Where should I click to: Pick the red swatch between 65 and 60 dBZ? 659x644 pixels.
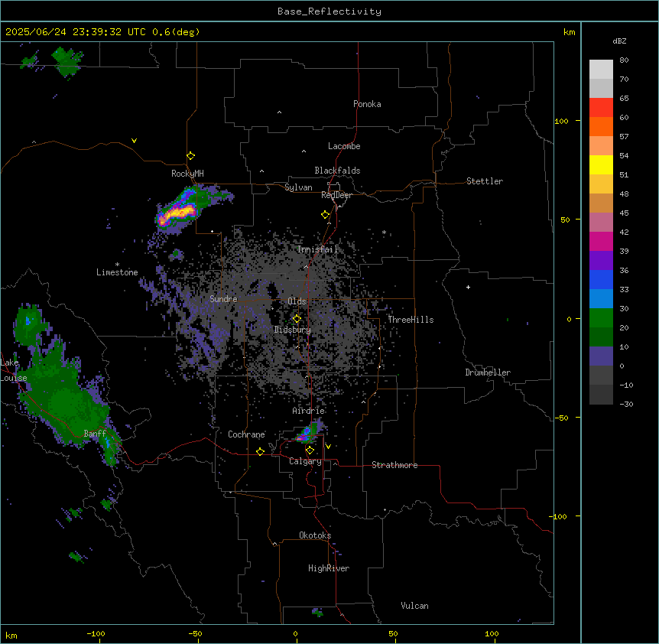[601, 108]
